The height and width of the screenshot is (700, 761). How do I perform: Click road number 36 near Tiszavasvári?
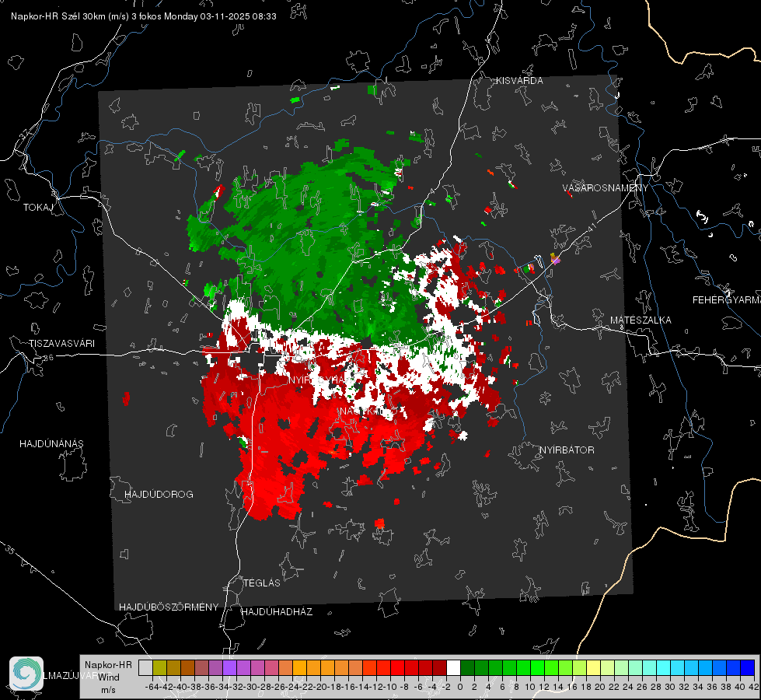tap(48, 358)
